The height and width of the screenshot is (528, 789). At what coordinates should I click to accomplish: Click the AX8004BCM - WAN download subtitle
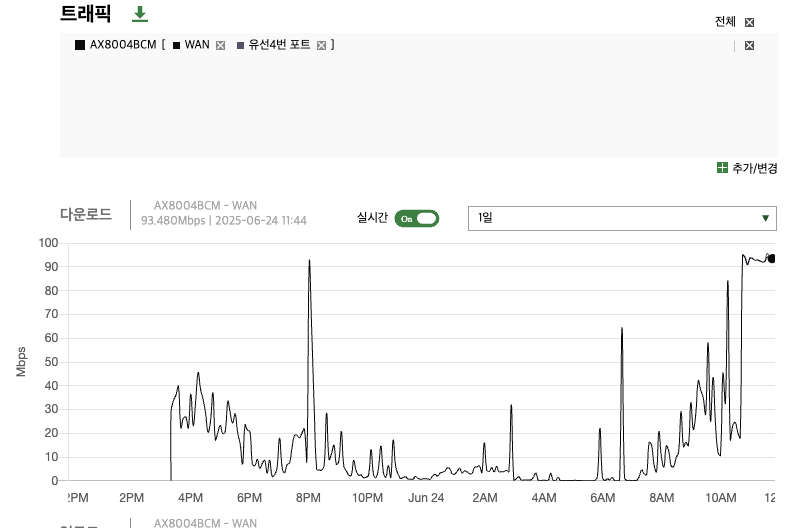[x=205, y=205]
